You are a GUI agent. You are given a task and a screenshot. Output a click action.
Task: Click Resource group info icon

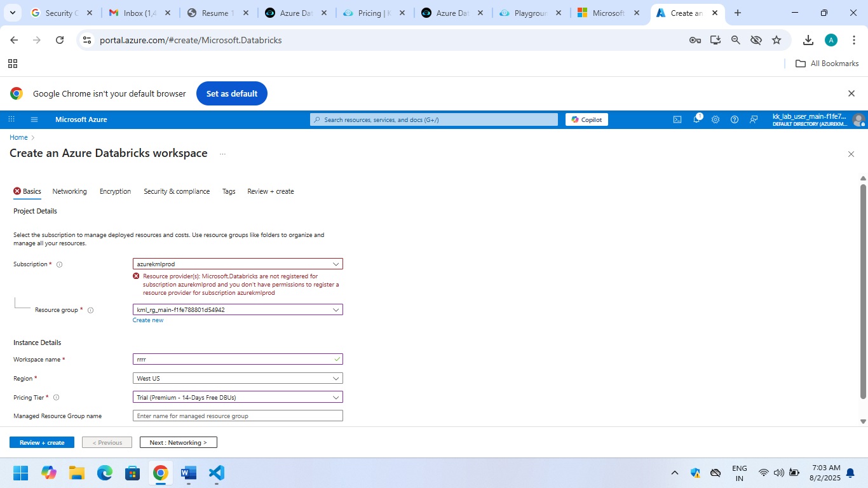[x=90, y=310]
